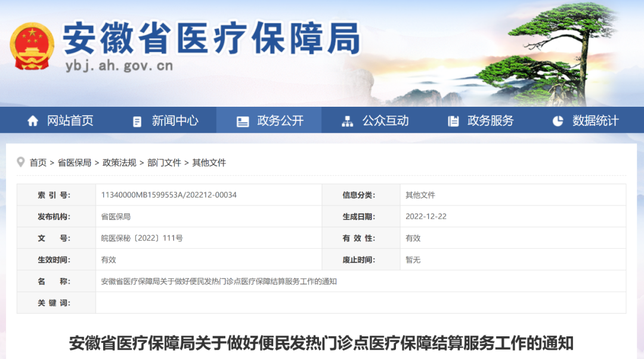Image resolution: width=644 pixels, height=359 pixels.
Task: Go to 政策法规 breadcrumb link
Action: coord(119,163)
